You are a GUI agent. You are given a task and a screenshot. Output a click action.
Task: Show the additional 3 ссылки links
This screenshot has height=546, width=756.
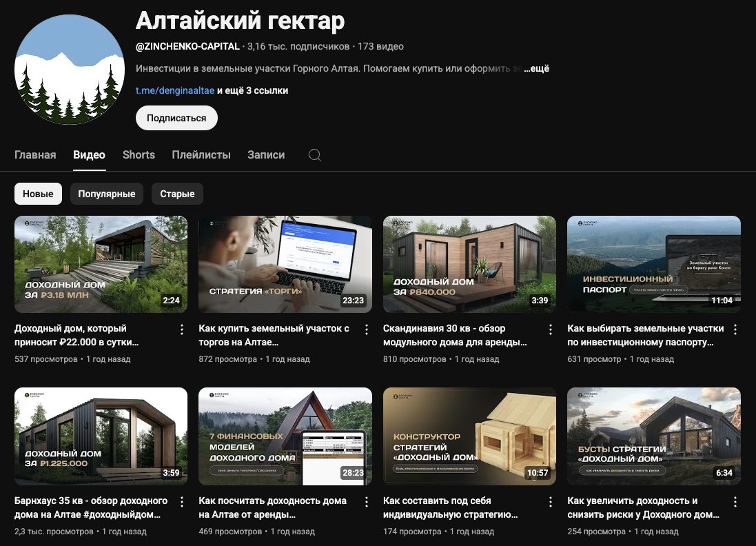pyautogui.click(x=252, y=90)
